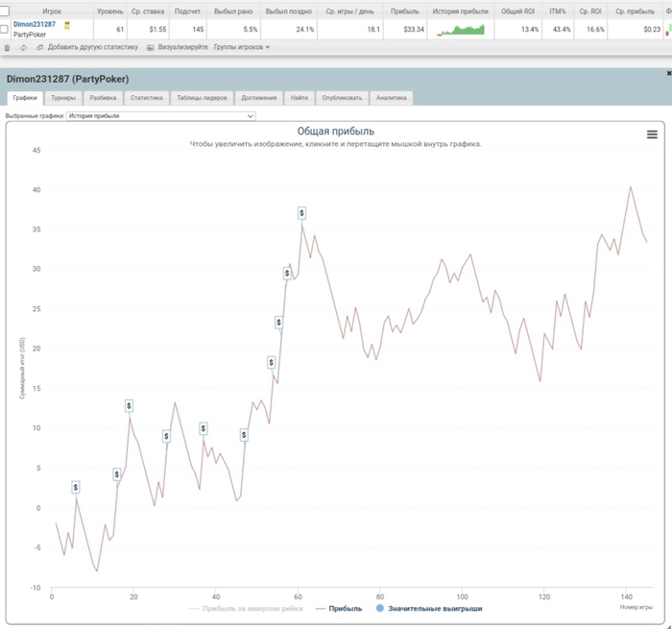Click the $ marker near game 6
This screenshot has width=672, height=629.
coord(76,487)
